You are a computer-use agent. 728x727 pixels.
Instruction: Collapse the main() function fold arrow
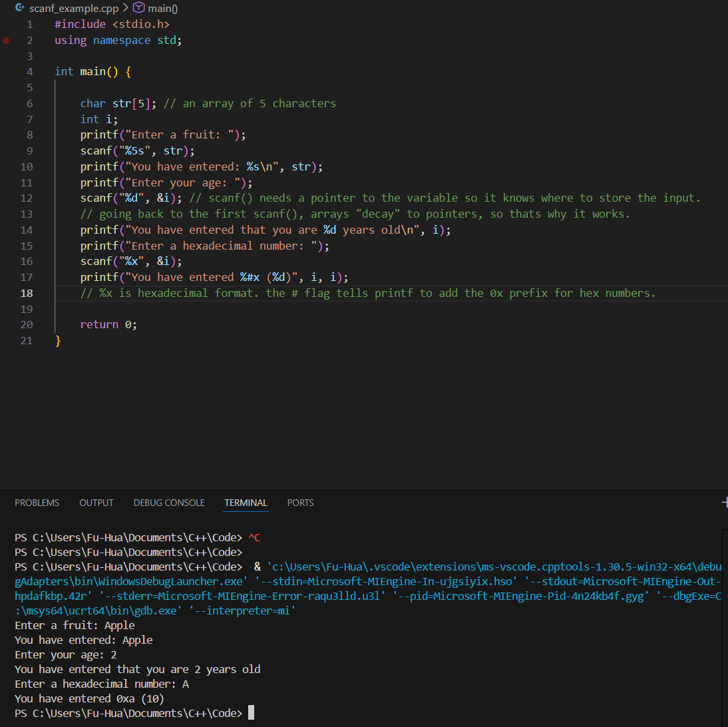point(45,72)
